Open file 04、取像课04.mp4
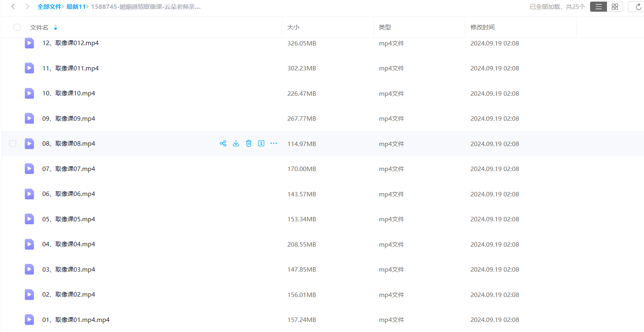This screenshot has height=332, width=644. 69,244
